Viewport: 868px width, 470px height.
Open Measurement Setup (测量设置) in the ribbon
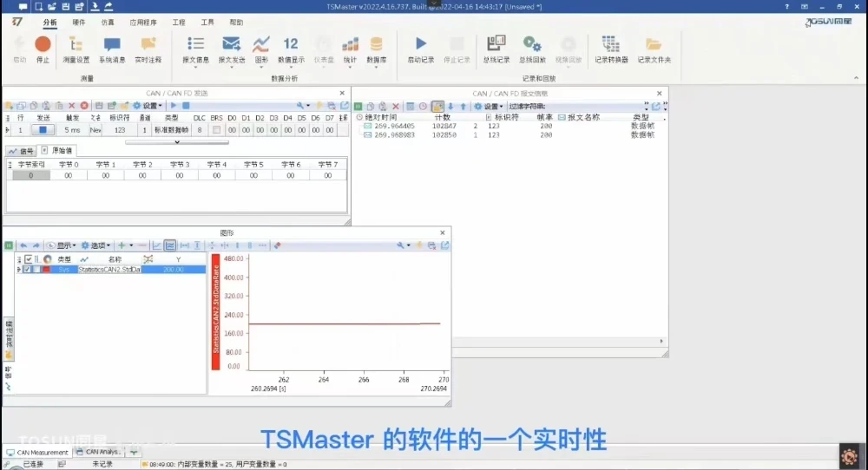pyautogui.click(x=76, y=49)
